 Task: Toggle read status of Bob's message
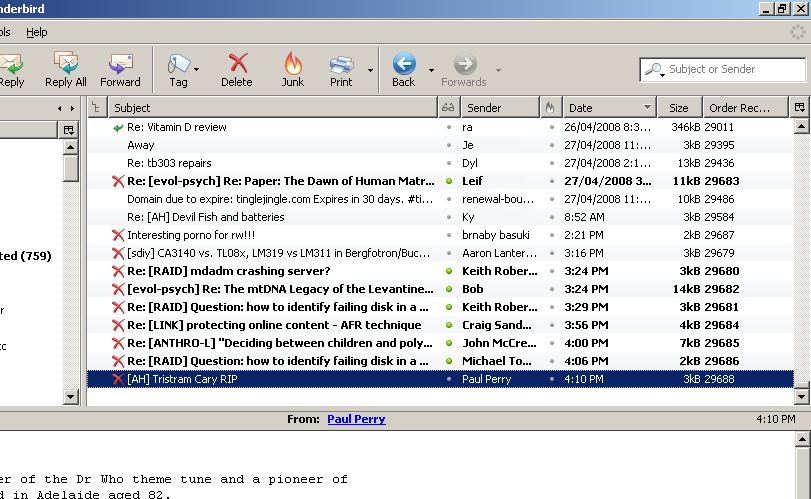click(x=449, y=289)
